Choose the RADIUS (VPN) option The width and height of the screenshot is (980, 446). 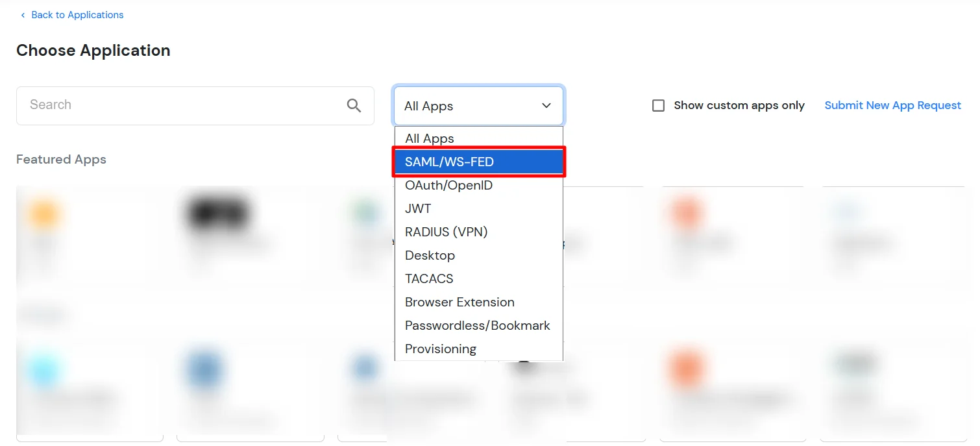[446, 232]
